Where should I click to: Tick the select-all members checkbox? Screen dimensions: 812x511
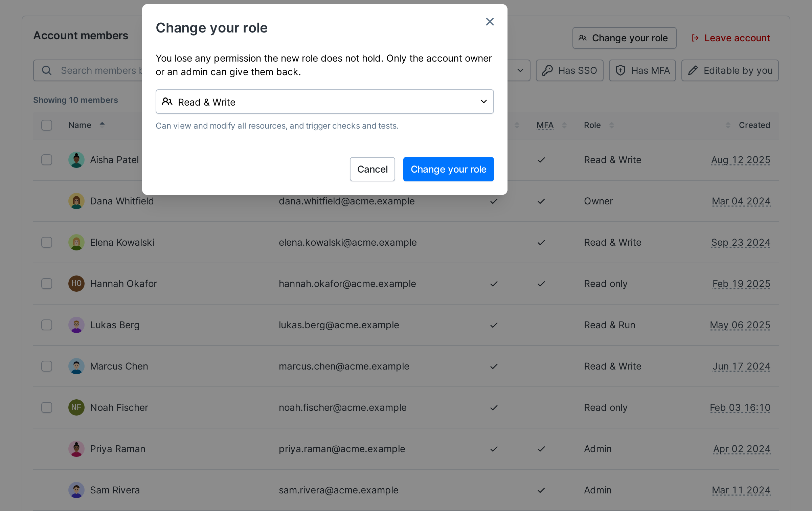47,125
